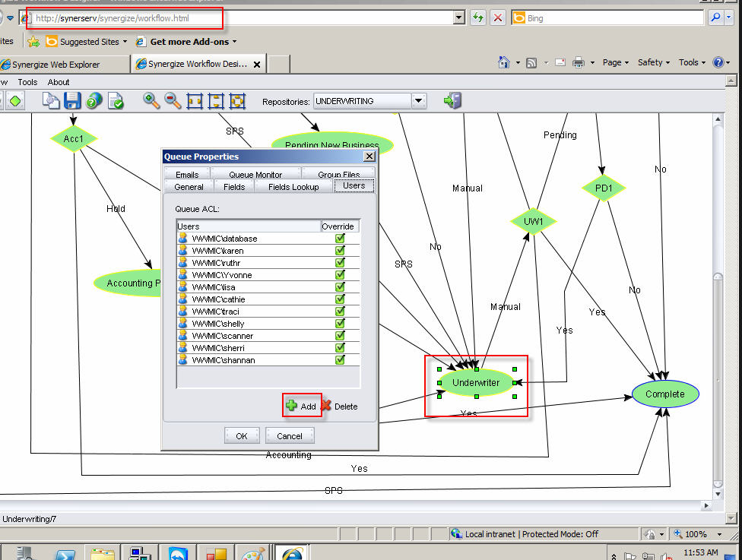Select the UW1 decision node
Screen dimensions: 742x560
534,221
